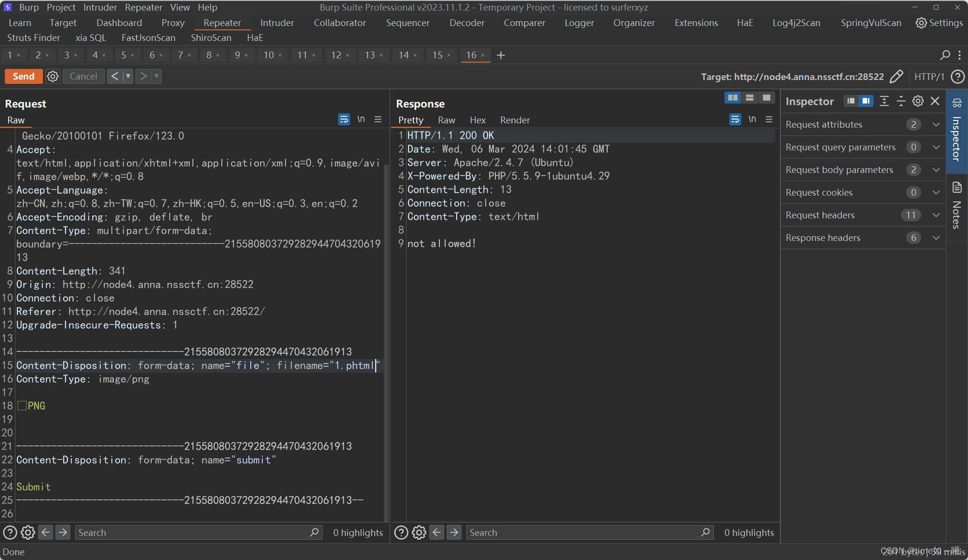Jump to previous request search match

tap(46, 532)
